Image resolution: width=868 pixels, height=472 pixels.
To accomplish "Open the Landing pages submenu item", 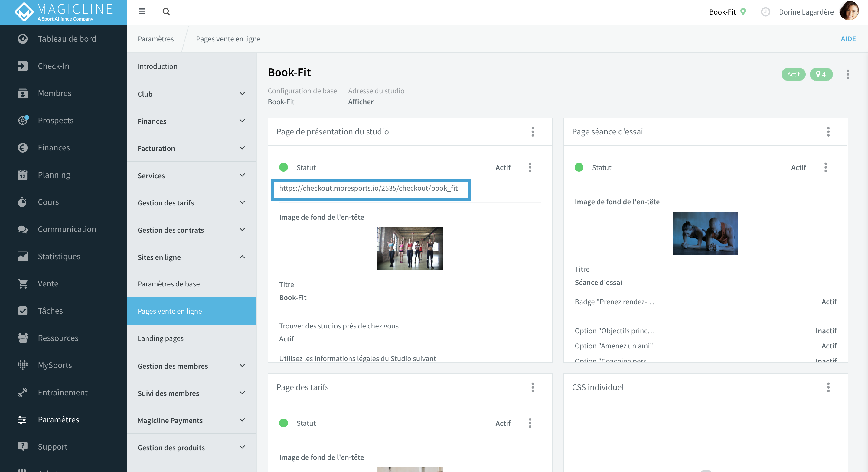I will tap(191, 338).
